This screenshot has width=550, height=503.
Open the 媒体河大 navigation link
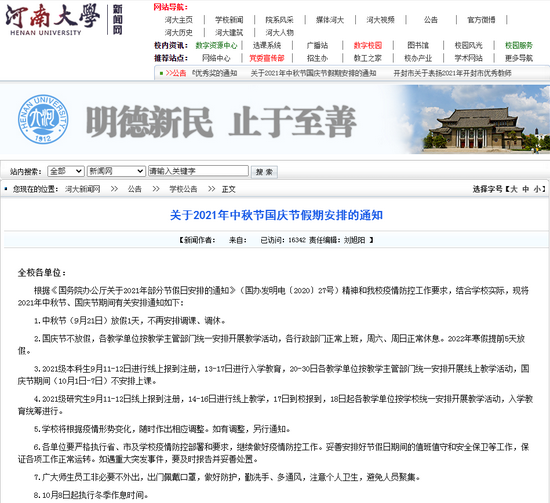tap(330, 20)
